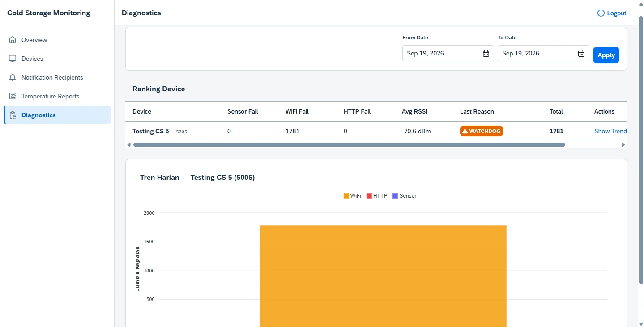The width and height of the screenshot is (644, 327).
Task: Click the Device column header
Action: pyautogui.click(x=142, y=111)
